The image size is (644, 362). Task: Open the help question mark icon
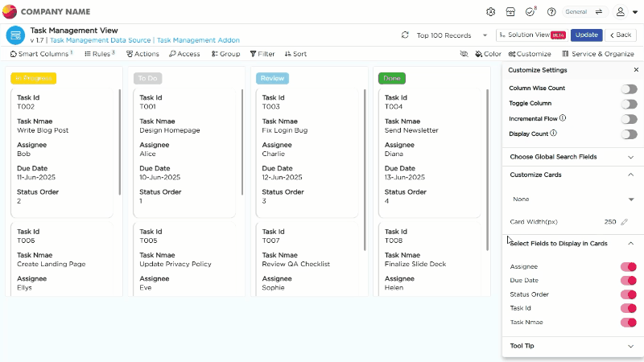coord(551,12)
